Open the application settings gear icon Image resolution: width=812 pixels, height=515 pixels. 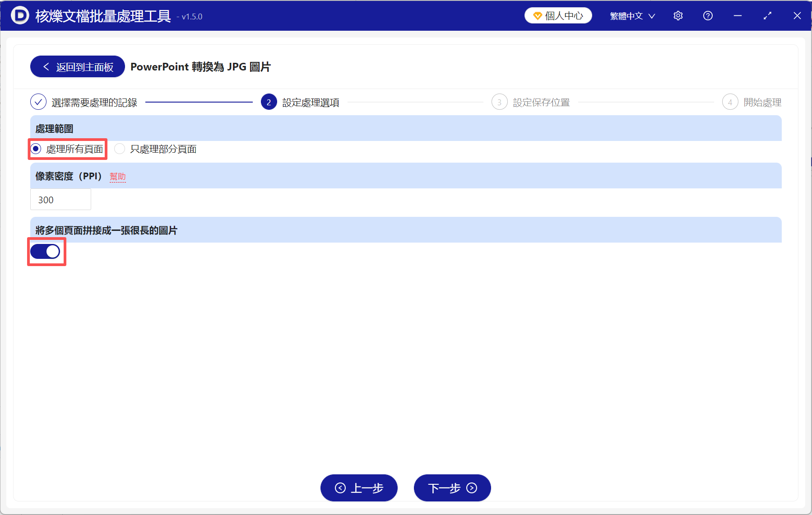coord(678,15)
